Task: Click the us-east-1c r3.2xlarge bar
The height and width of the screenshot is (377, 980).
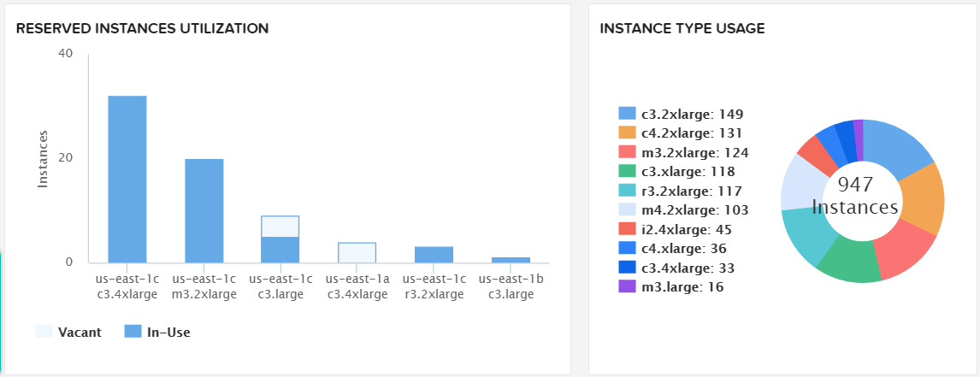Action: (434, 255)
